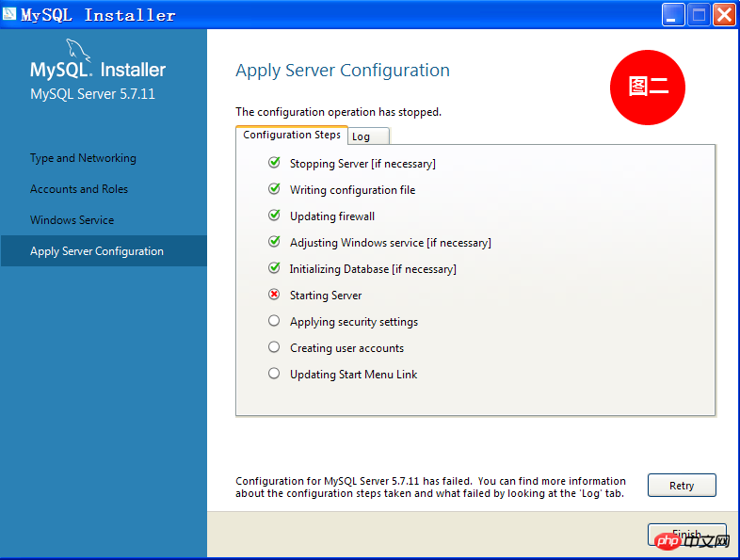Viewport: 740px width, 560px height.
Task: Click 'Updating firewall' step text
Action: [x=332, y=216]
